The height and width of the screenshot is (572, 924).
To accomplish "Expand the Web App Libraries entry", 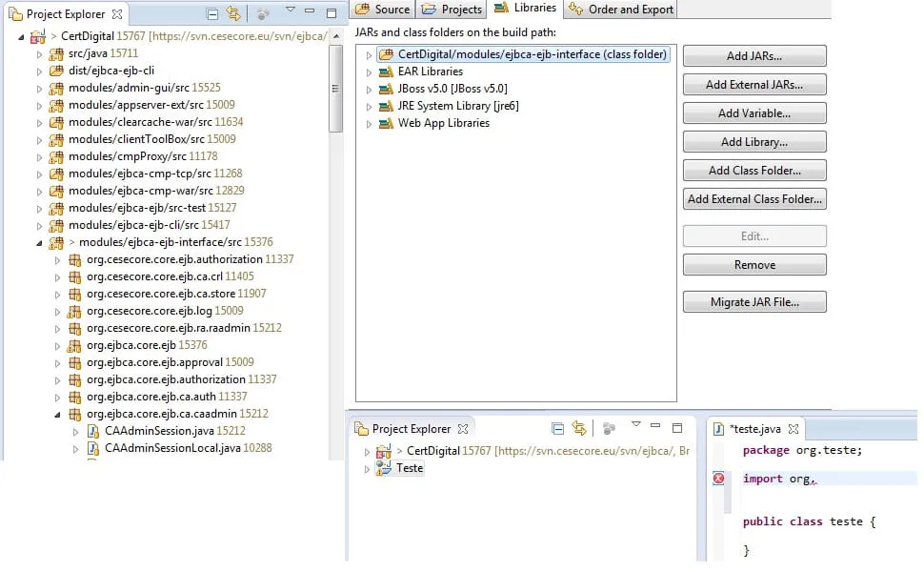I will pos(369,124).
